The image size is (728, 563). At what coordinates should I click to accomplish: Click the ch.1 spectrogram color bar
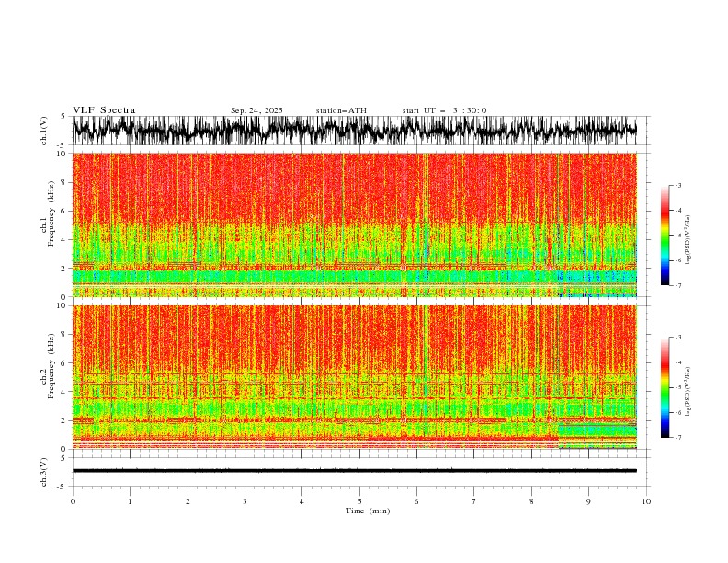point(665,236)
